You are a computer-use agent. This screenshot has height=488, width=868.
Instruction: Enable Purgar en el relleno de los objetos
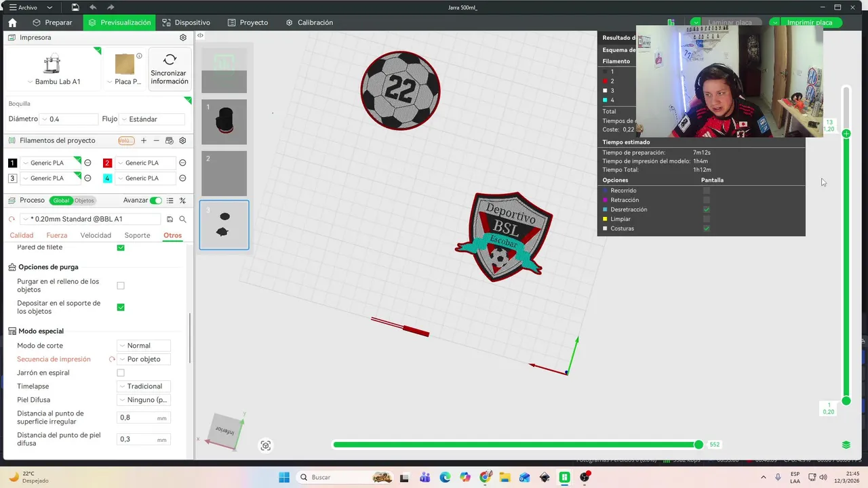pos(121,285)
